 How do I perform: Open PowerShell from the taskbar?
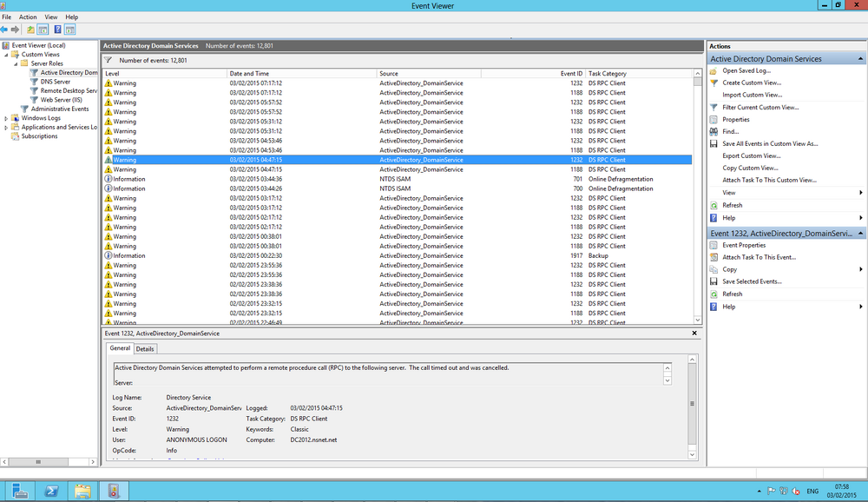(x=51, y=491)
